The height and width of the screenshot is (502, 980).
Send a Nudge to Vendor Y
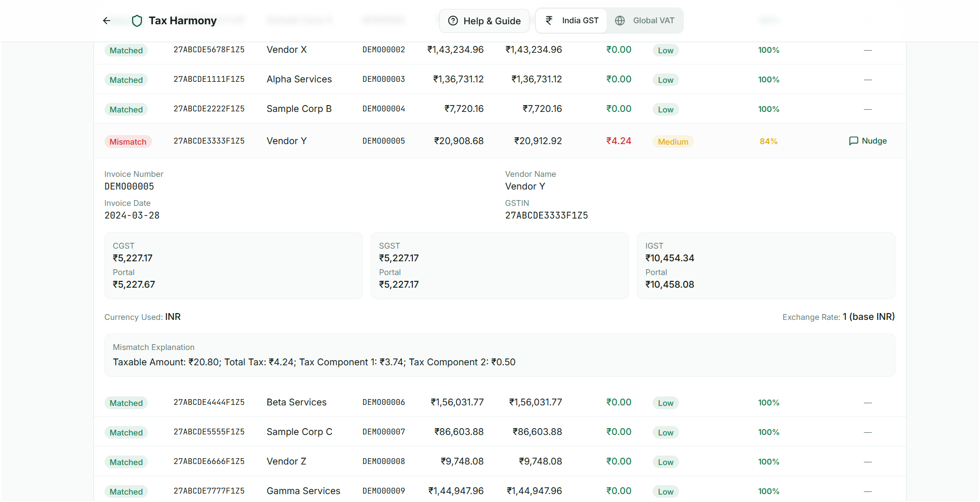tap(868, 141)
